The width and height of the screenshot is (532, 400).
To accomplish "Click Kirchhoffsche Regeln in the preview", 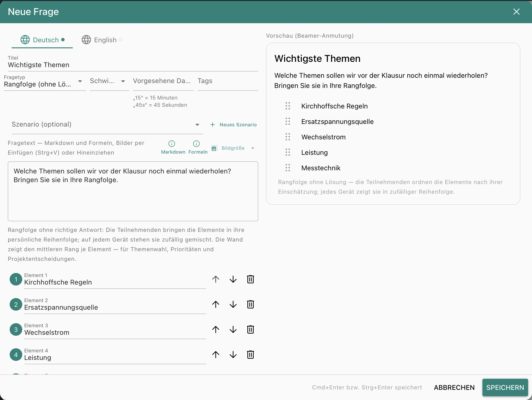I will pyautogui.click(x=334, y=106).
